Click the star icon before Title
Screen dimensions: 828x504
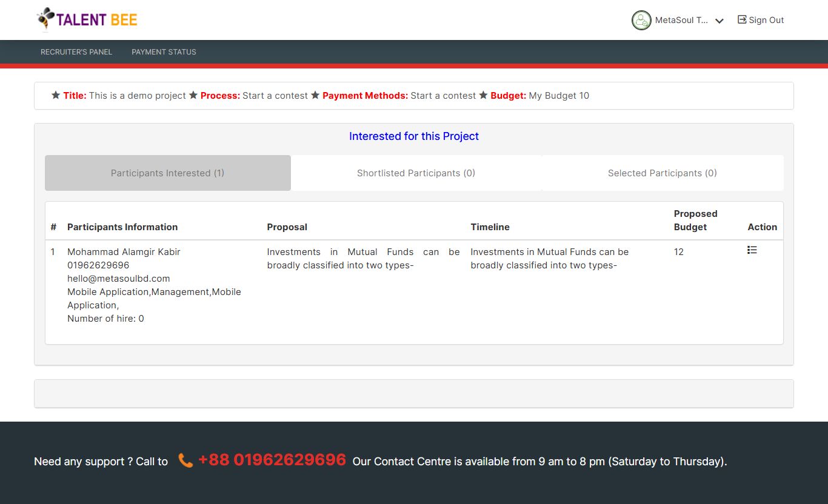tap(56, 96)
